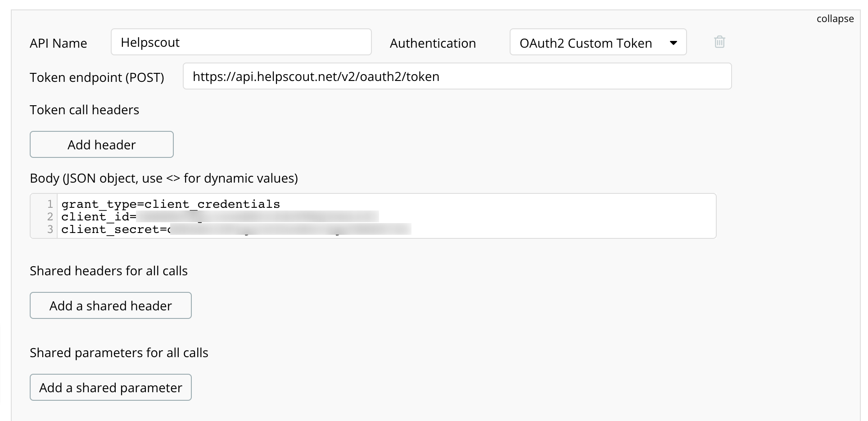The image size is (868, 421).
Task: Click into the Token endpoint URL field
Action: 457,76
